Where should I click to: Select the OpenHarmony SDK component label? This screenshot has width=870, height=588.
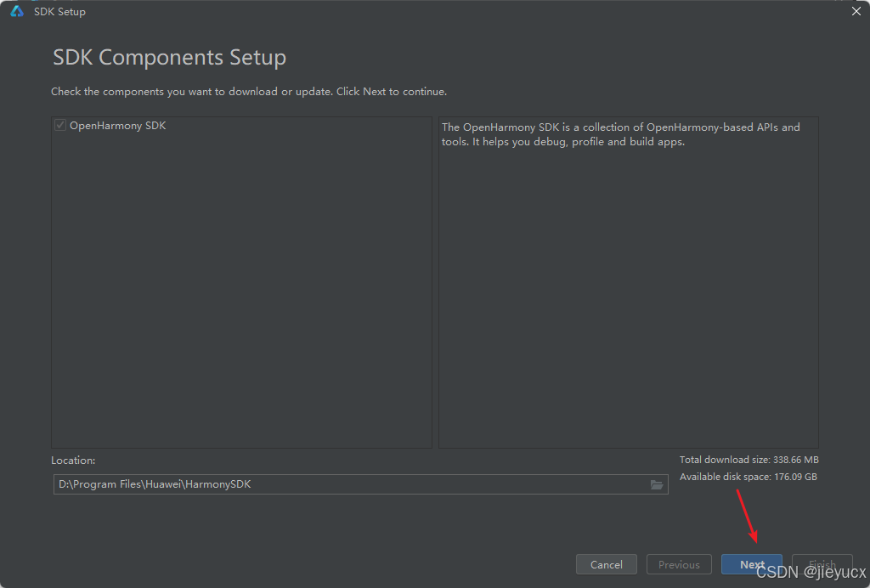click(x=117, y=126)
